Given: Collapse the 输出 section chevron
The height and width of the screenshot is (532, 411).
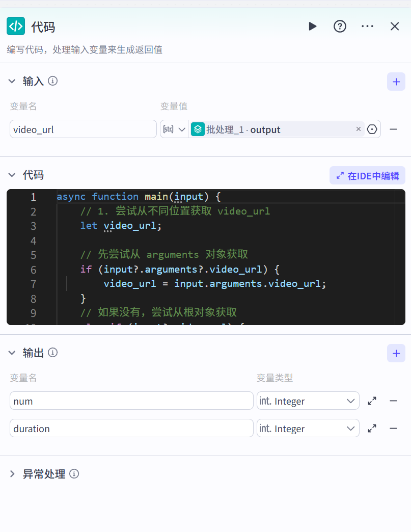Looking at the screenshot, I should [x=12, y=352].
